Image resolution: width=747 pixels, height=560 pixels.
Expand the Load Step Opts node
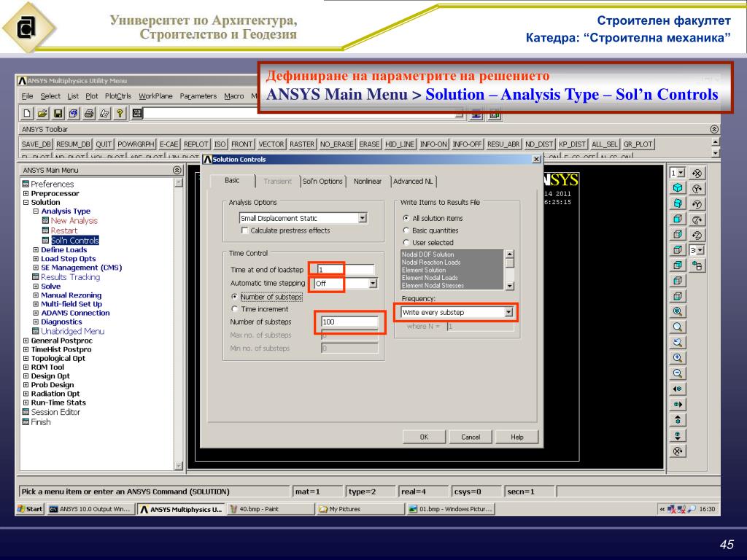click(36, 259)
